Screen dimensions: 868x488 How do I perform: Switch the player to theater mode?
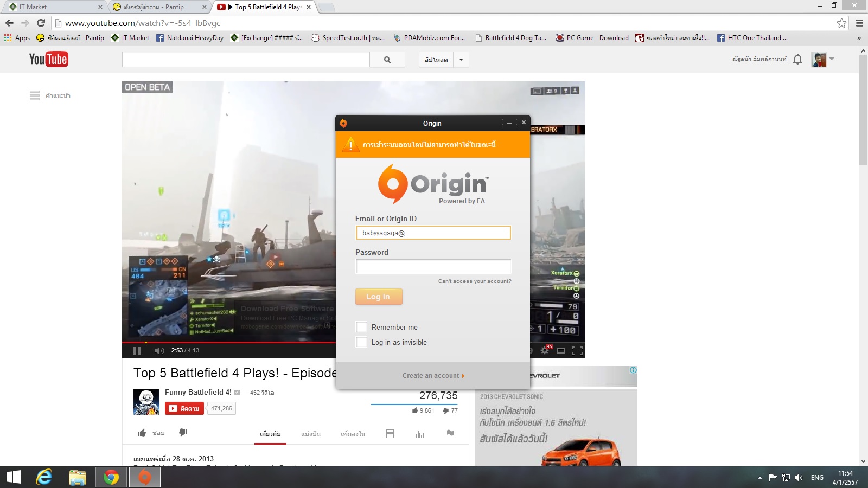tap(561, 350)
